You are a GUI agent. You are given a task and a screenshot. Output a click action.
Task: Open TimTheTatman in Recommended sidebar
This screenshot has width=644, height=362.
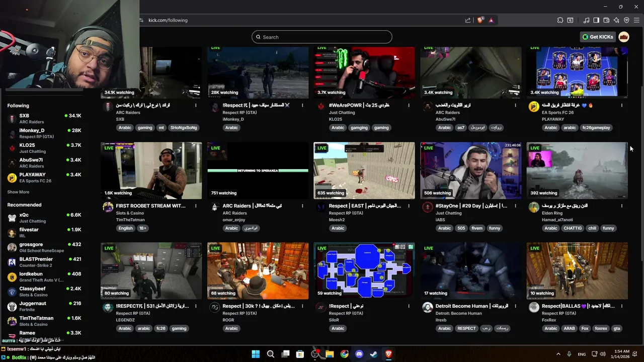click(x=44, y=321)
